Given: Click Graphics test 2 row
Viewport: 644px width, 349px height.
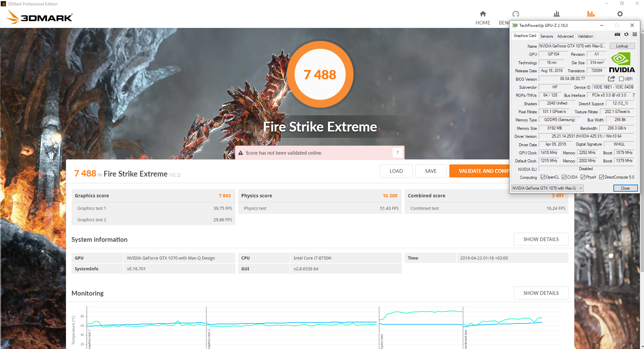Looking at the screenshot, I should pos(153,220).
